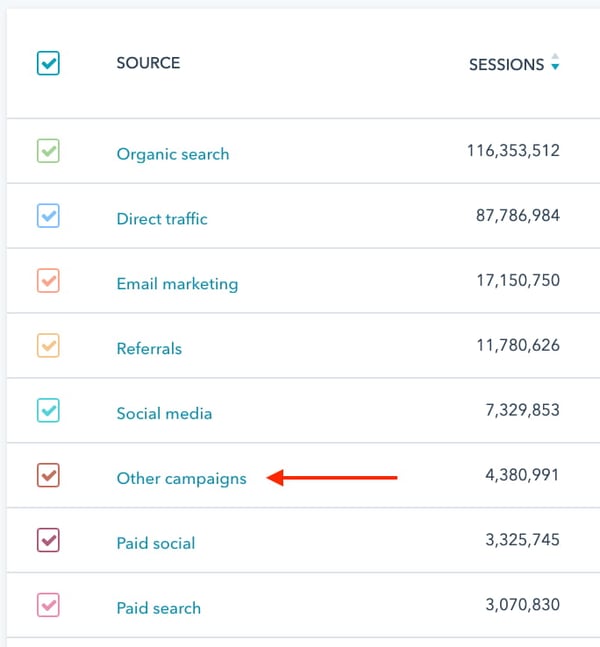
Task: Click the Source column header
Action: (148, 64)
